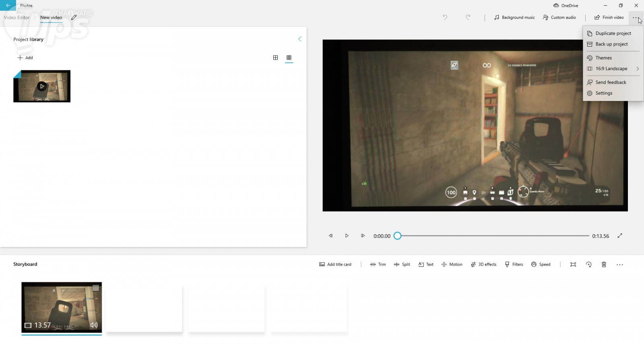644x349 pixels.
Task: Select Back up project
Action: click(613, 44)
